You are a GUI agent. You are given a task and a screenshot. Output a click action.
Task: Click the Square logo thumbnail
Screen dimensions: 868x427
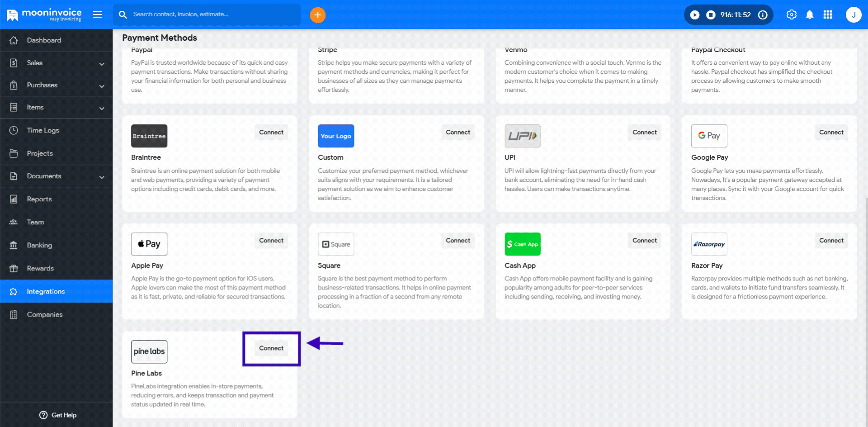point(336,244)
